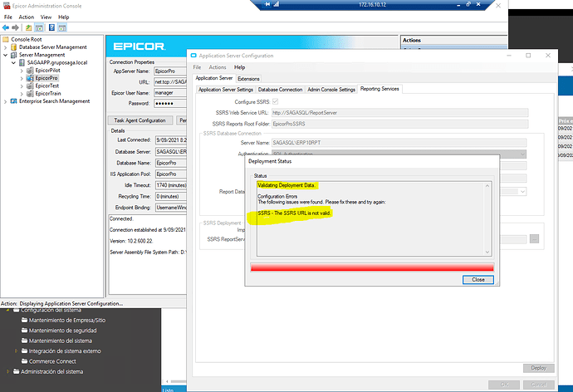Screen dimensions: 573x392
Task: Click the status box scroll-down arrow
Action: pyautogui.click(x=487, y=252)
